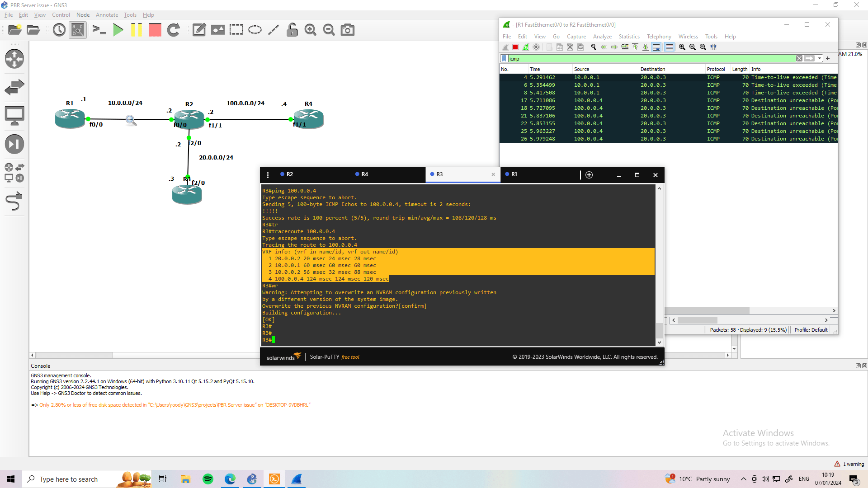Restart the current capture with green fin icon
Viewport: 868px width, 488px height.
[526, 47]
